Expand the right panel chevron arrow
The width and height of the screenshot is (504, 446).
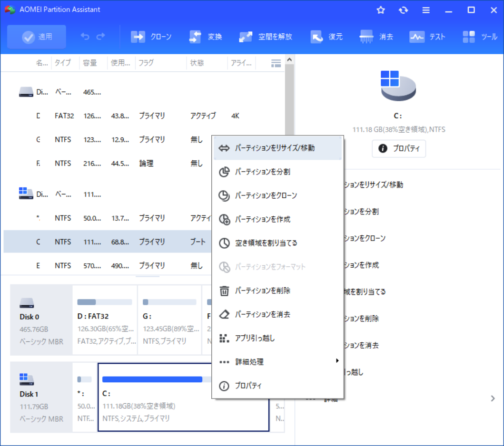click(493, 398)
